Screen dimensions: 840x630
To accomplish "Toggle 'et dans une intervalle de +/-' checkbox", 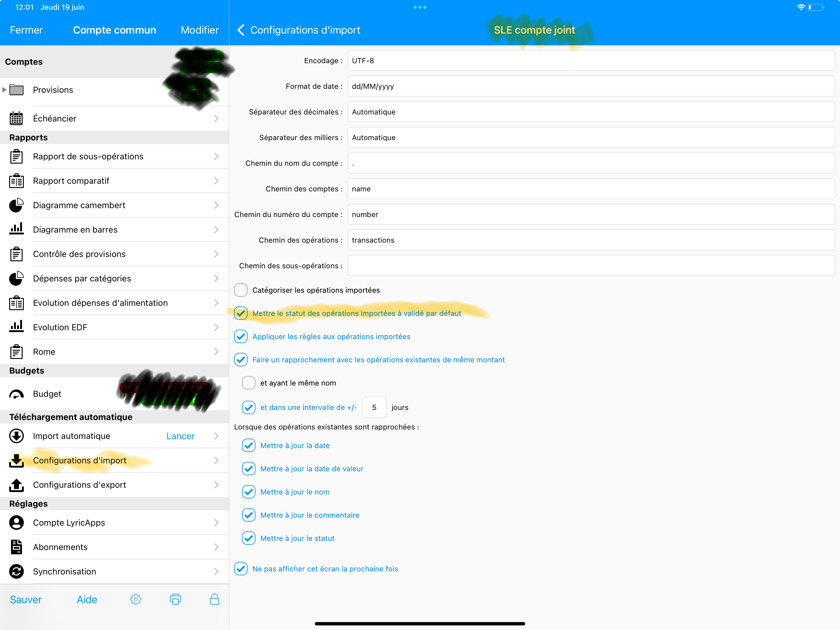I will [x=249, y=407].
